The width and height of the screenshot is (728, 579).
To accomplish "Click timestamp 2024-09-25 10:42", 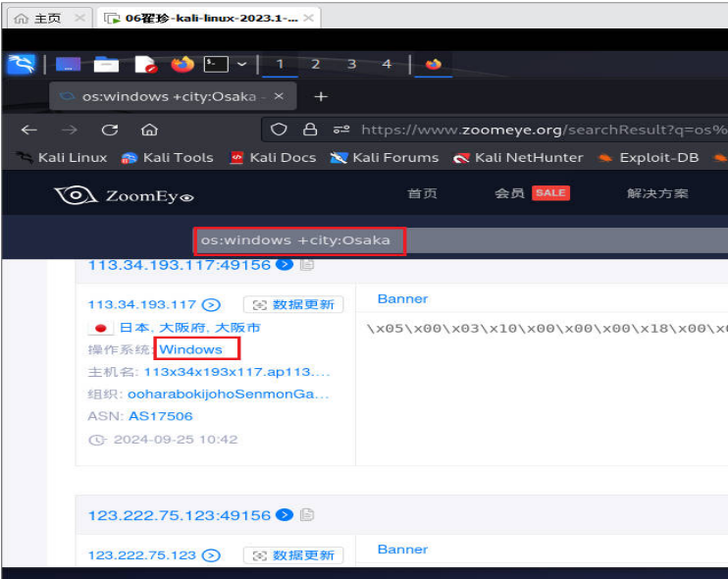I will pyautogui.click(x=176, y=440).
